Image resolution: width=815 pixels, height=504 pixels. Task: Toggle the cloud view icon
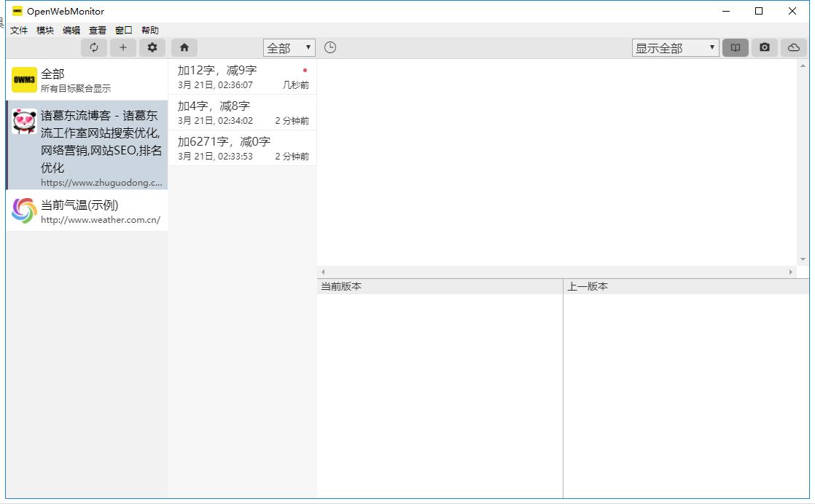click(793, 47)
